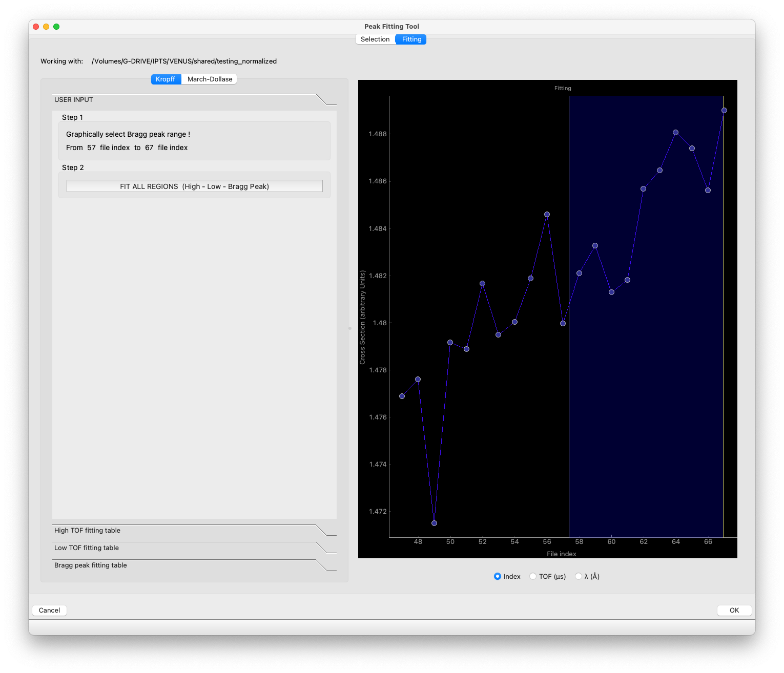This screenshot has width=784, height=673.
Task: Select the λ (Å) radio option
Action: point(579,577)
